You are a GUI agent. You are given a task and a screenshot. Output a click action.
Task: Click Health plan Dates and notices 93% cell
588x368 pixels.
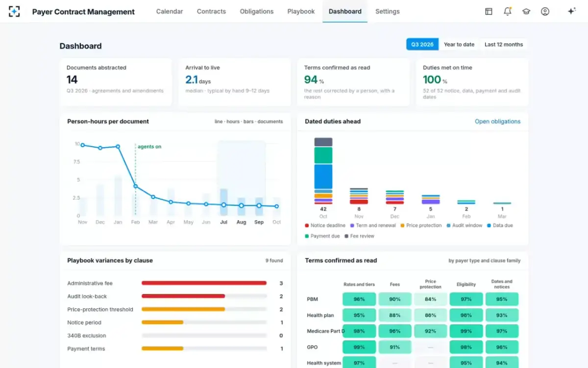click(x=502, y=315)
